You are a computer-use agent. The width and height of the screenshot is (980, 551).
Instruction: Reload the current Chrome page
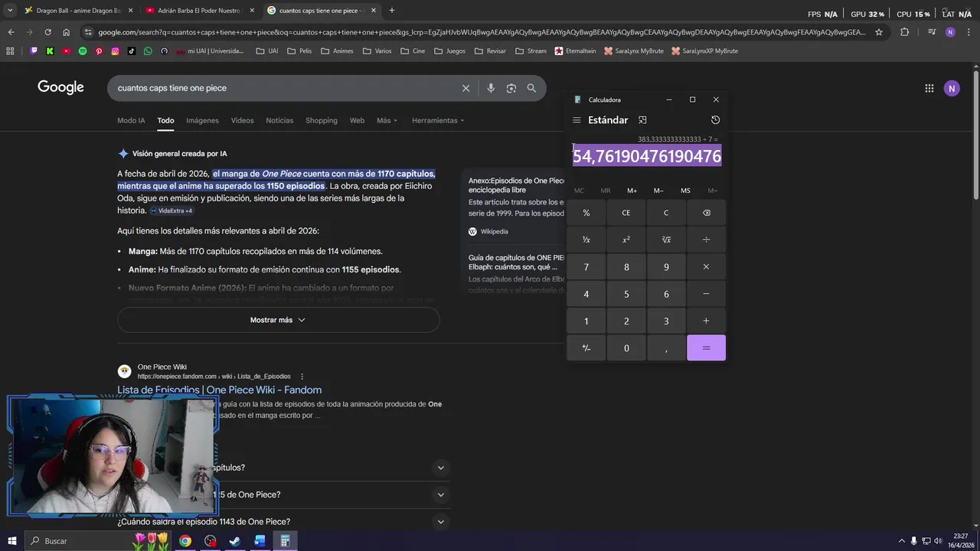click(47, 32)
